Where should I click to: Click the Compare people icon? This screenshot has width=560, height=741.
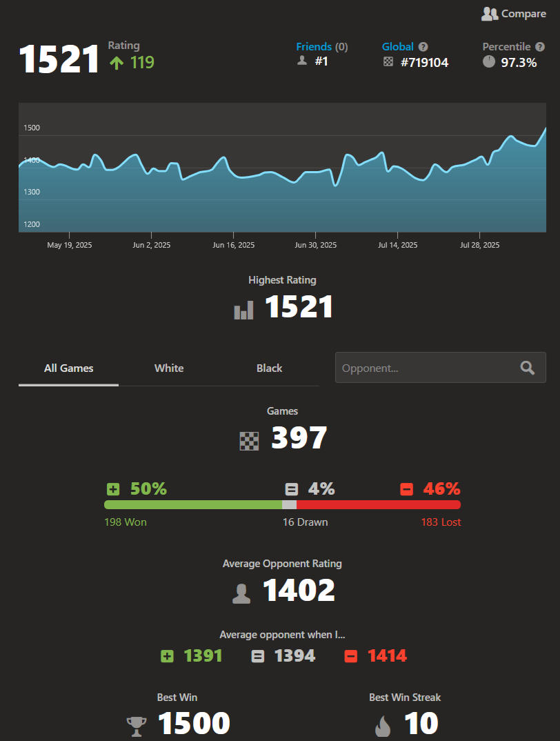pyautogui.click(x=490, y=14)
